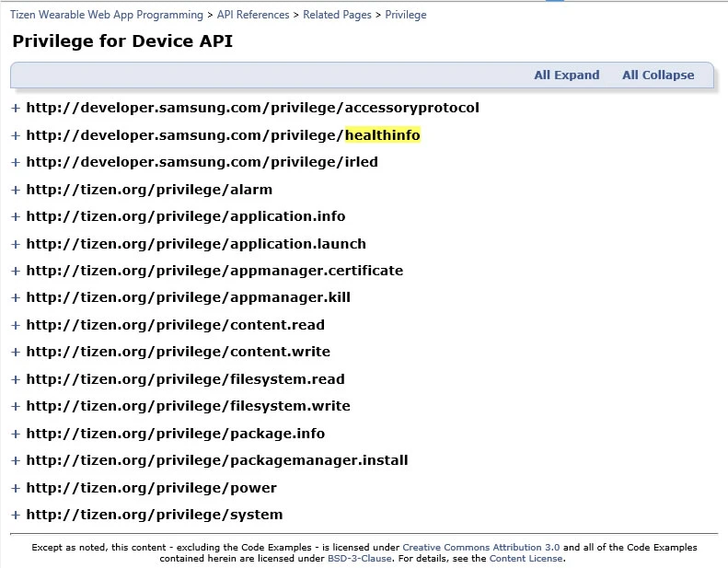This screenshot has height=568, width=728.
Task: Expand the filesystem.write plus sign
Action: (16, 406)
